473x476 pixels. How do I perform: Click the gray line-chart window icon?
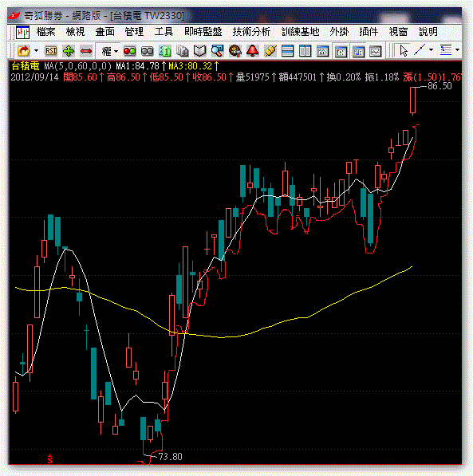tap(376, 51)
